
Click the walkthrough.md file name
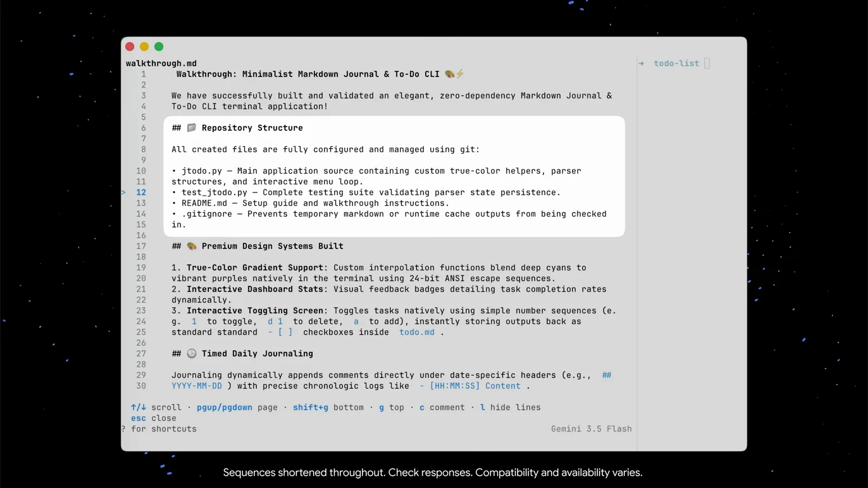(x=161, y=63)
